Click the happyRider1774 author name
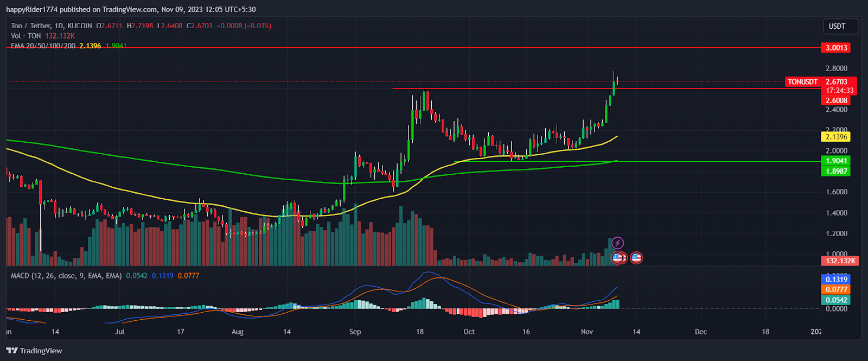Image resolution: width=868 pixels, height=361 pixels. (x=31, y=9)
